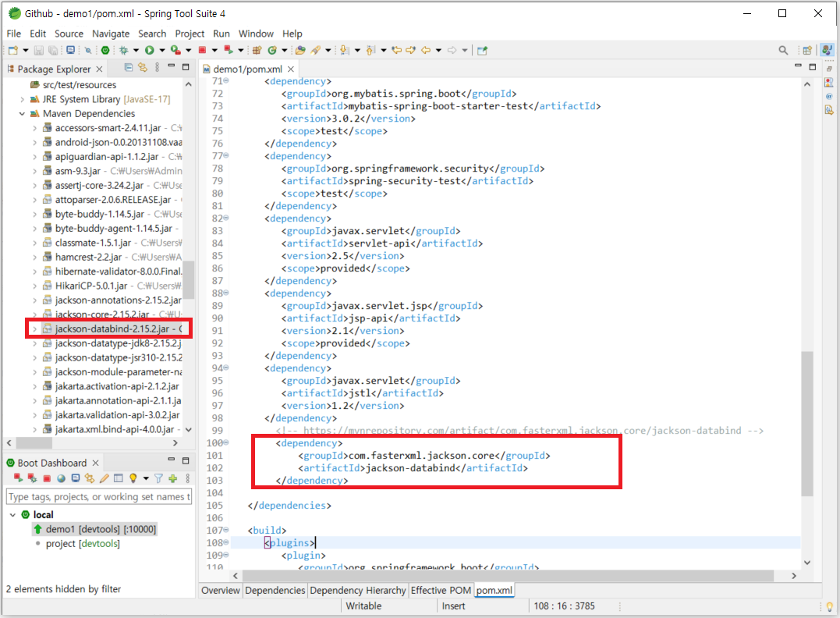Click the Save icon in the toolbar
840x618 pixels.
(38, 51)
